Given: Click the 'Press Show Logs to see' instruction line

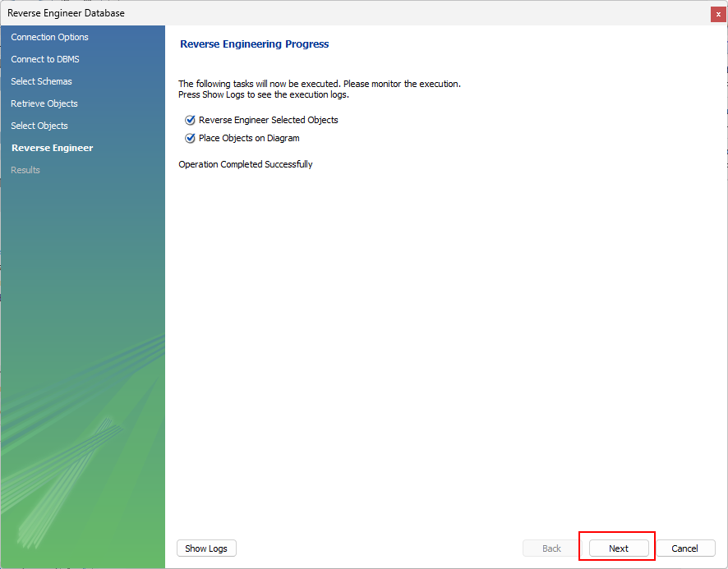Looking at the screenshot, I should pyautogui.click(x=264, y=94).
